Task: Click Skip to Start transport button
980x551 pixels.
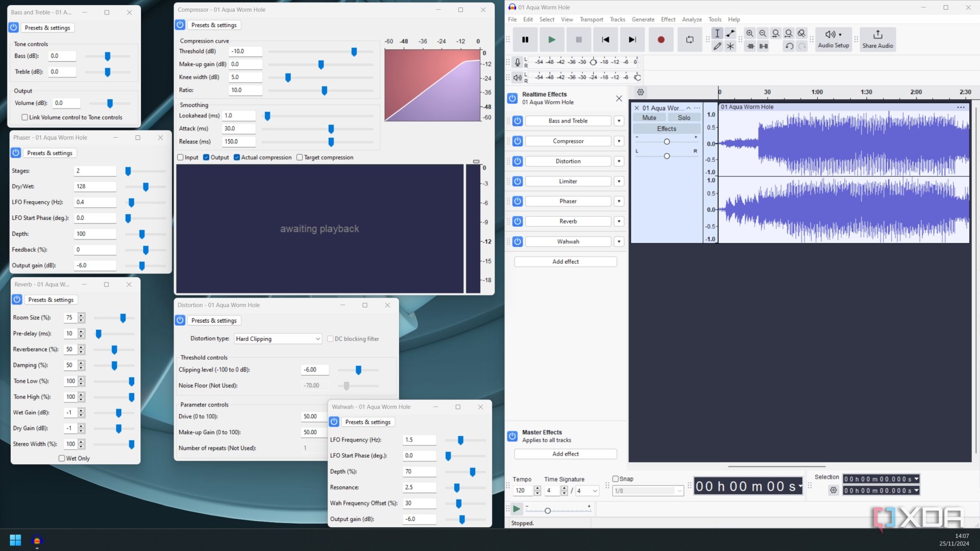Action: pyautogui.click(x=605, y=40)
